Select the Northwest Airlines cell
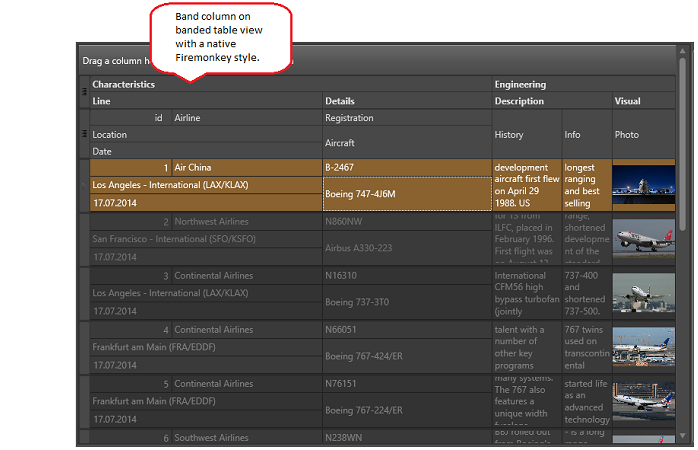Screen dimensions: 698x450 (247, 222)
